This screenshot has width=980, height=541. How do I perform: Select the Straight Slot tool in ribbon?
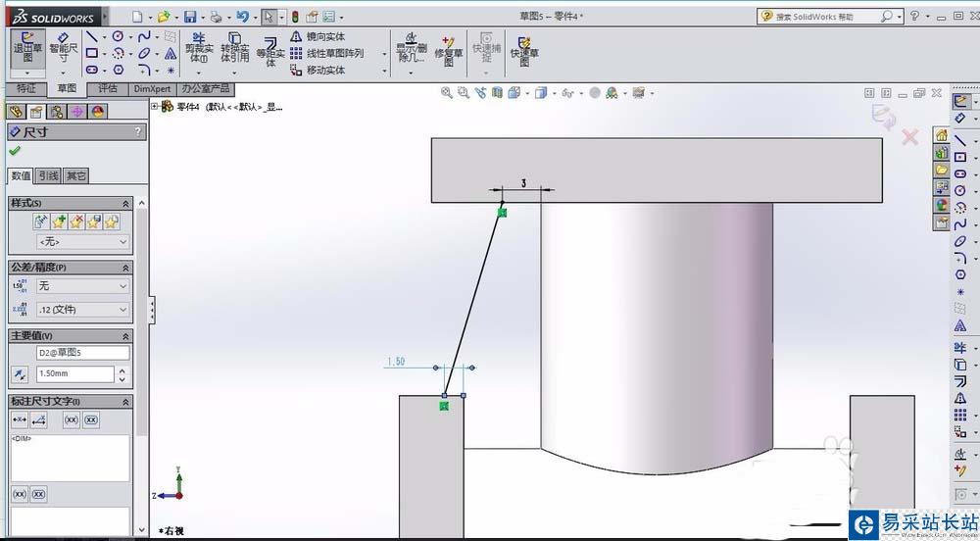[92, 70]
